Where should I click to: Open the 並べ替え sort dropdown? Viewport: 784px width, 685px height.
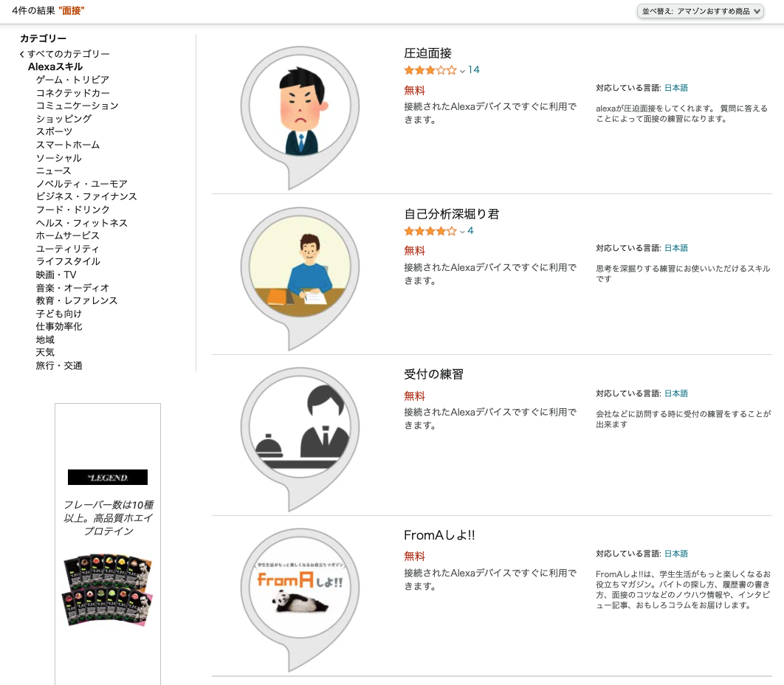pyautogui.click(x=700, y=11)
